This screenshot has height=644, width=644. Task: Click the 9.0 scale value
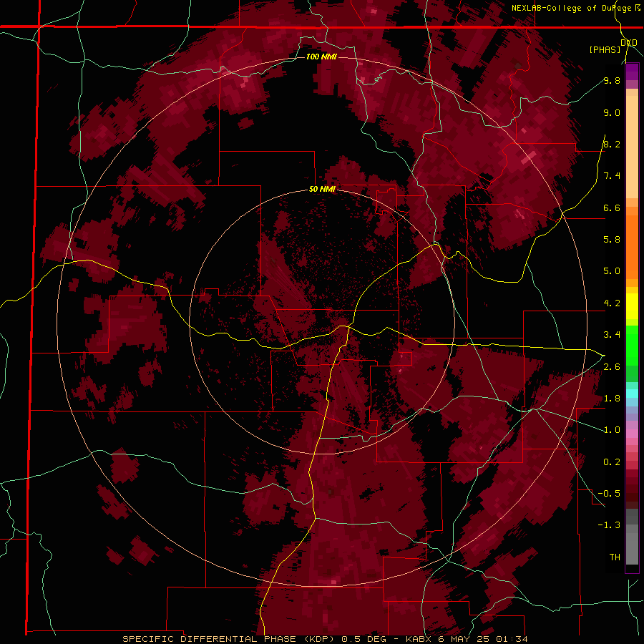tap(612, 112)
